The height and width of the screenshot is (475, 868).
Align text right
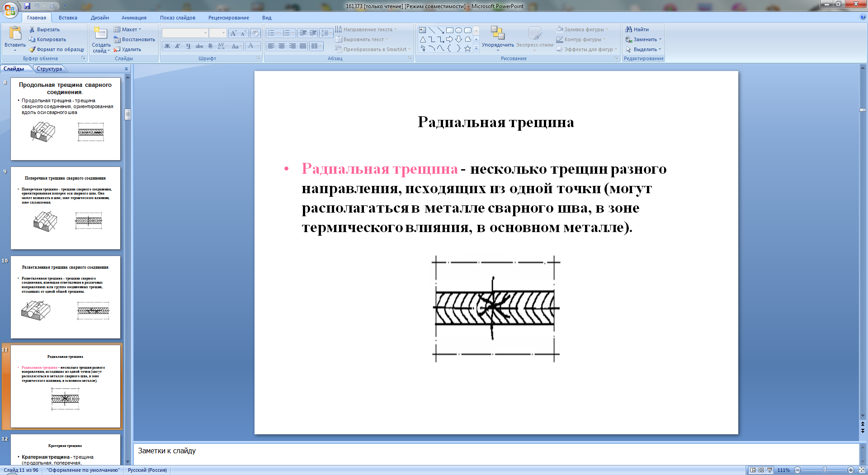click(292, 46)
